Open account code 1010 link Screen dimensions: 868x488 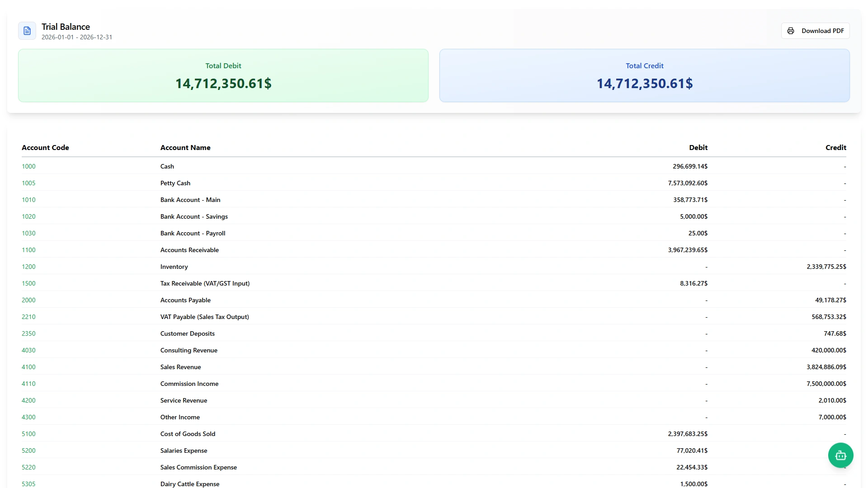point(28,200)
